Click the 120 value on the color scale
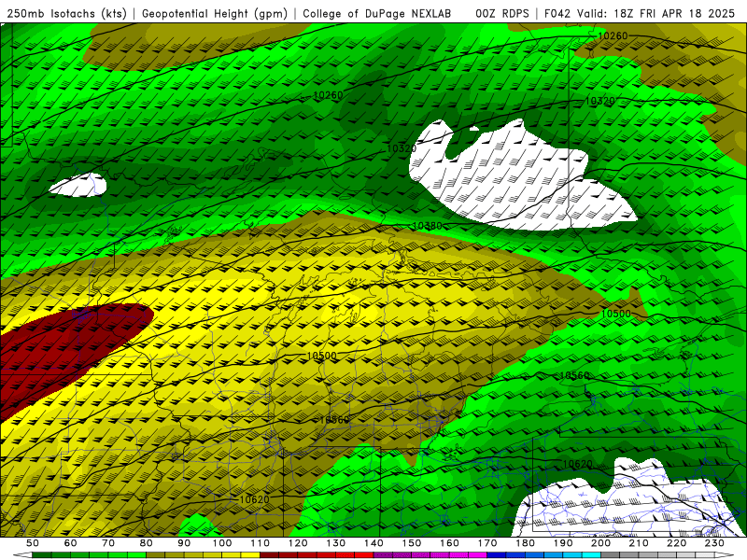 (298, 543)
